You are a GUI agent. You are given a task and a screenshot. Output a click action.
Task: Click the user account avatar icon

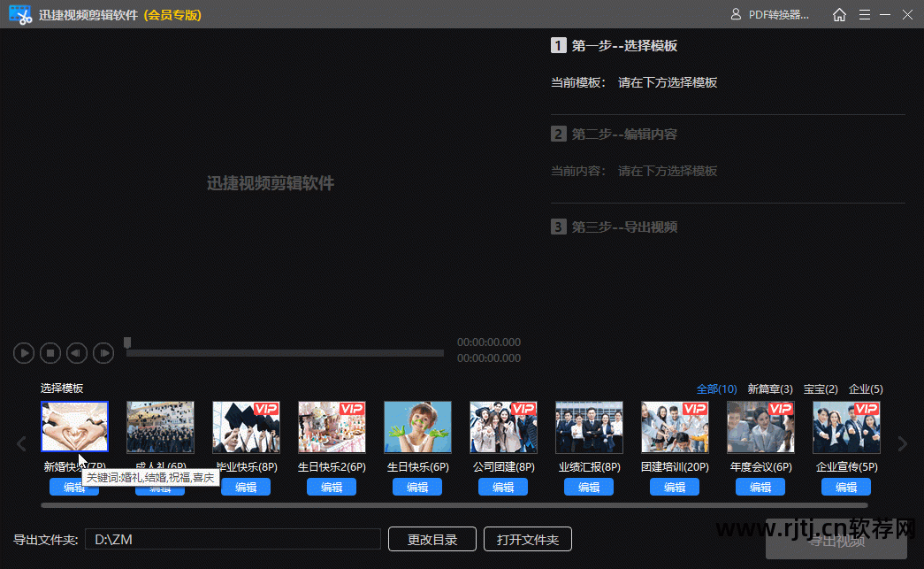[x=735, y=15]
